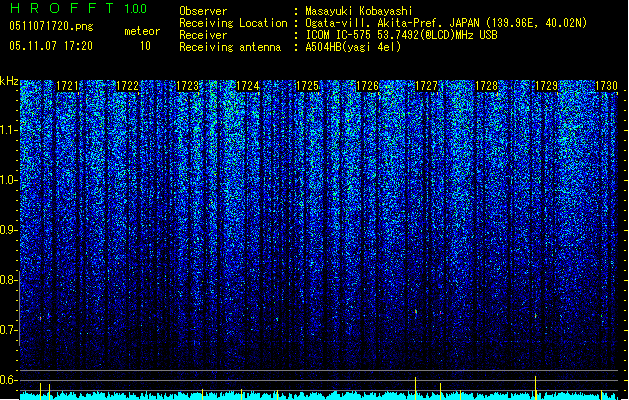Click the Receiving Location label
Screen dimensions: 629x400
pyautogui.click(x=233, y=23)
